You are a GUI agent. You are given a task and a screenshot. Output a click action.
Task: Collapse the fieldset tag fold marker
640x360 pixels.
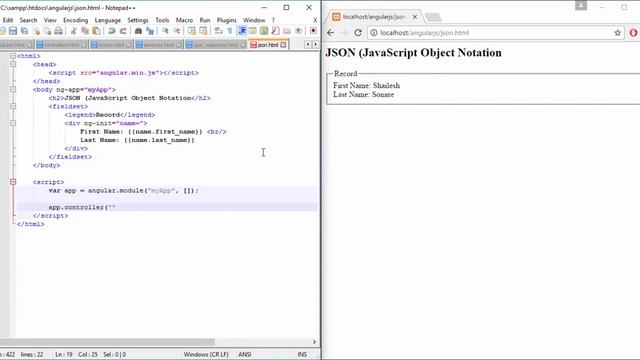(x=13, y=106)
